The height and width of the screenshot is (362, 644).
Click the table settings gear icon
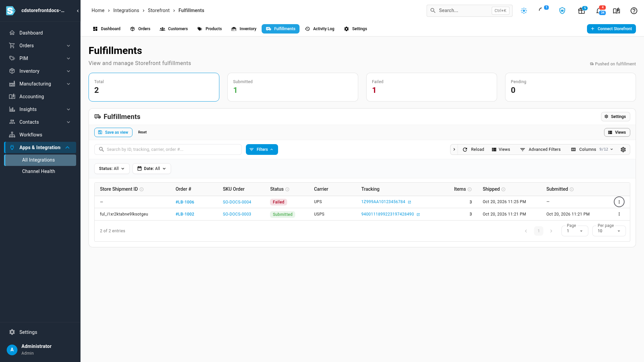[623, 149]
